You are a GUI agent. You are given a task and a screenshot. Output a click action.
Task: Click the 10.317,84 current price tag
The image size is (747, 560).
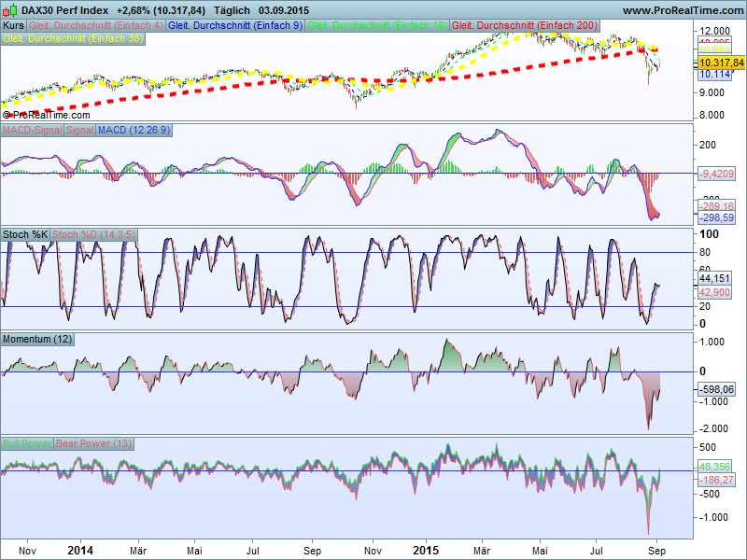click(722, 63)
